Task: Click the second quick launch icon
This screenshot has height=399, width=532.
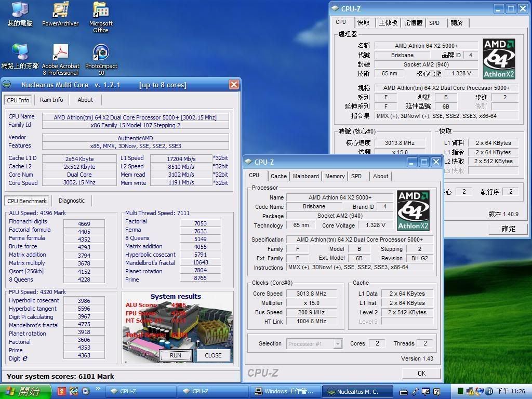Action: point(73,391)
